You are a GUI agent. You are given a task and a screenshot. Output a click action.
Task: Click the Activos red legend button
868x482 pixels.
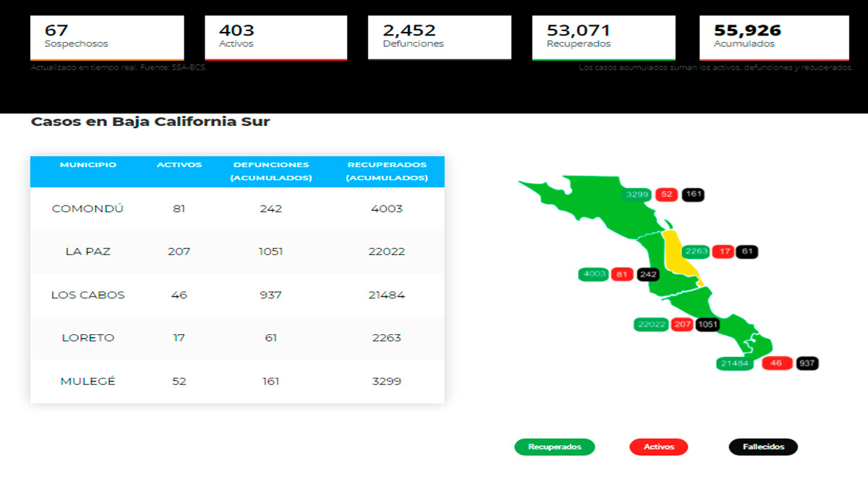click(x=658, y=447)
